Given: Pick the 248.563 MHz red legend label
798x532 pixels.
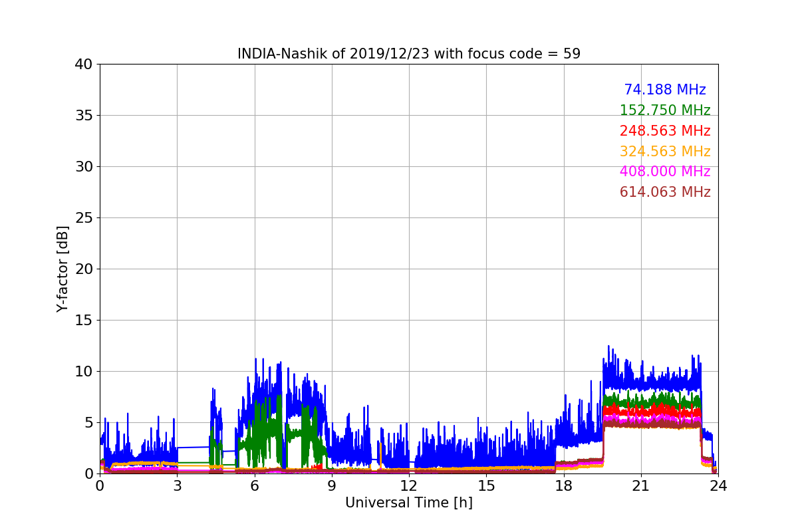Looking at the screenshot, I should pyautogui.click(x=664, y=131).
